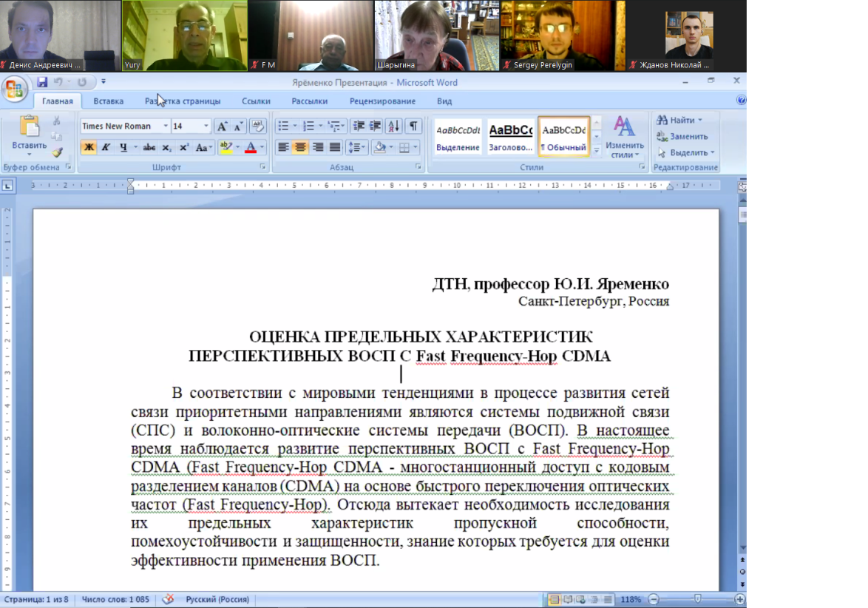The width and height of the screenshot is (868, 608).
Task: Sort the text with the A-Z icon
Action: point(393,126)
